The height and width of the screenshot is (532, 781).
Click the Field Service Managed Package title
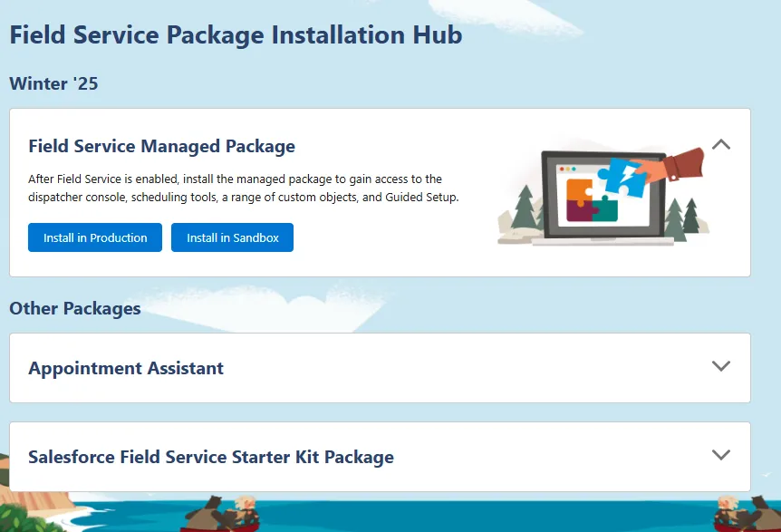[161, 146]
